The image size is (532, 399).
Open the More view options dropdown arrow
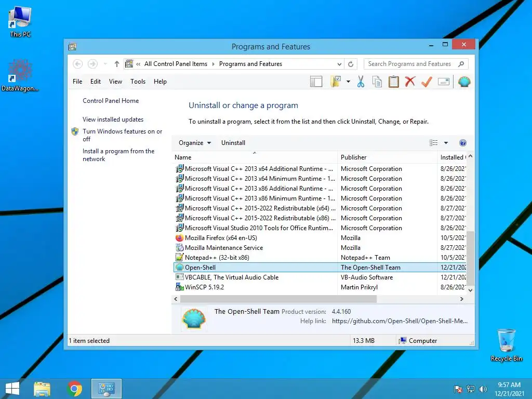point(446,143)
